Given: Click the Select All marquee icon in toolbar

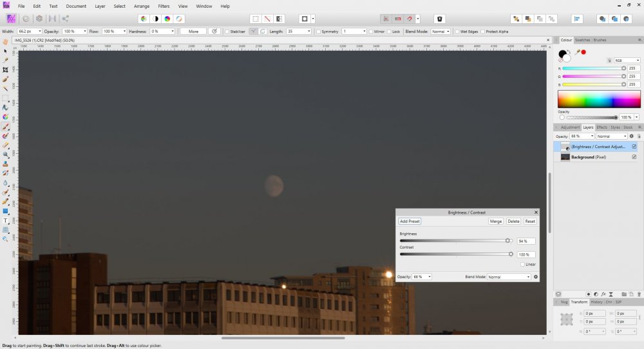Looking at the screenshot, I should click(x=256, y=19).
